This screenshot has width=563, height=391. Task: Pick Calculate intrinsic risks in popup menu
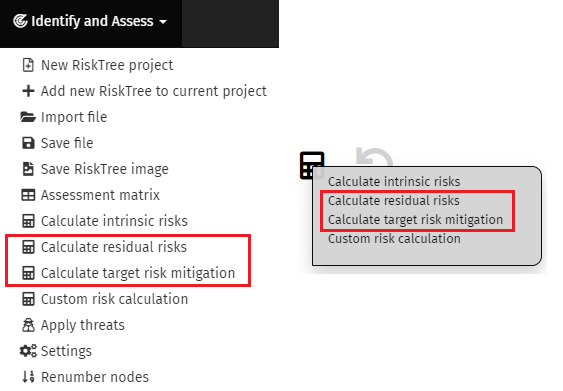click(x=394, y=181)
